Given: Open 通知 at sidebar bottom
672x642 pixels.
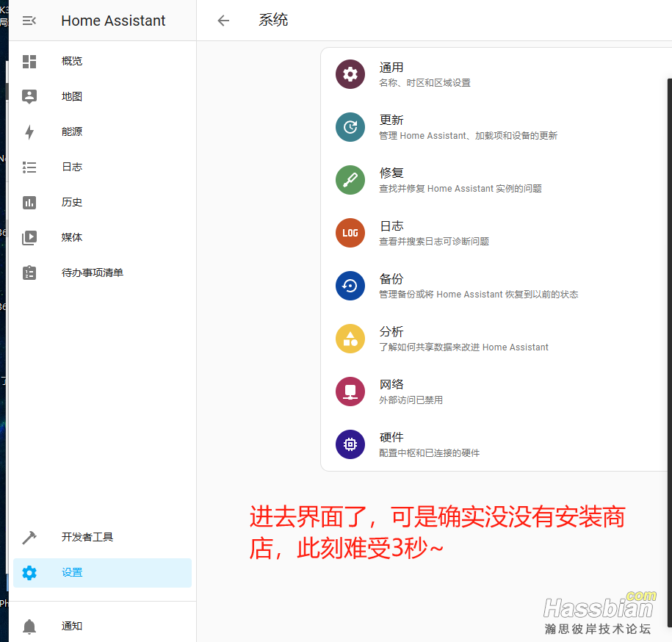Looking at the screenshot, I should coord(102,626).
